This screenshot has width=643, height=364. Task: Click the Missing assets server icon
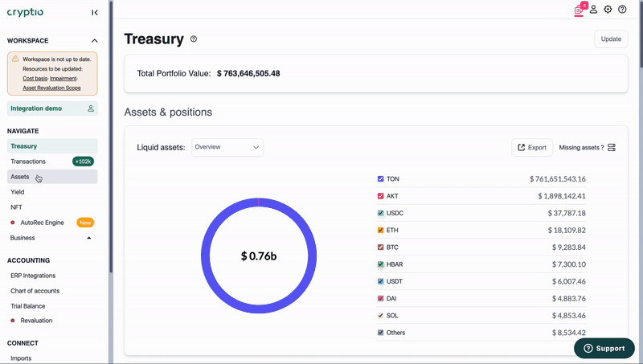[612, 148]
